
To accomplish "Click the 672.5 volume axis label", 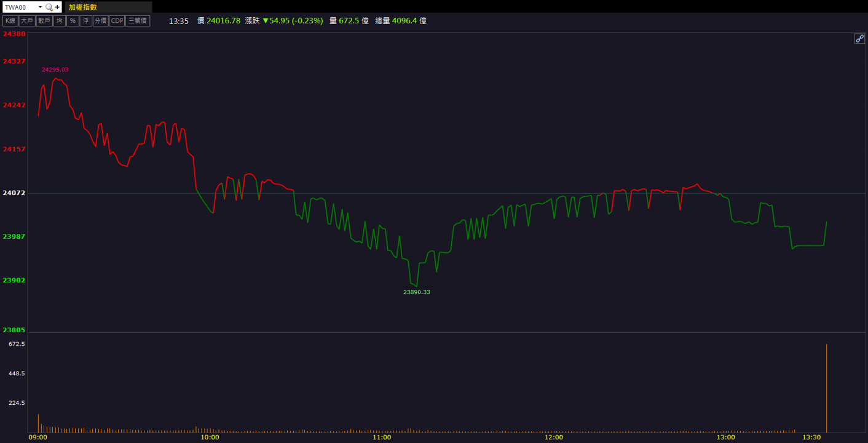I will (17, 344).
